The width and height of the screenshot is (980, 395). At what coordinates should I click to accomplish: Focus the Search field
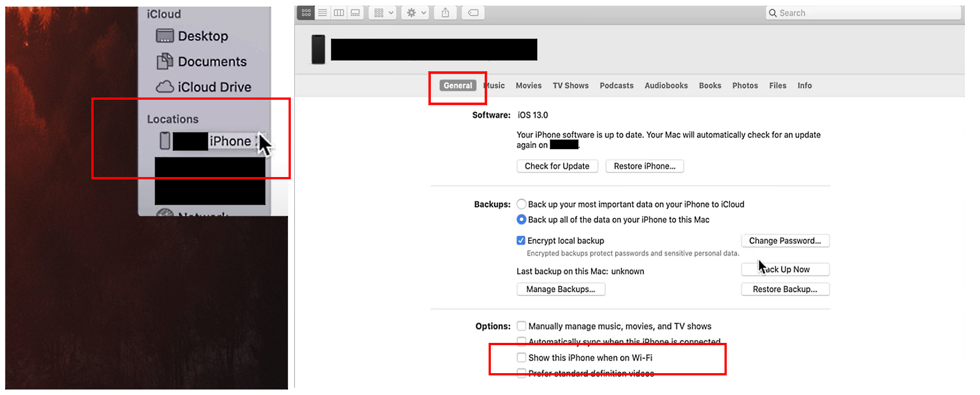[863, 13]
